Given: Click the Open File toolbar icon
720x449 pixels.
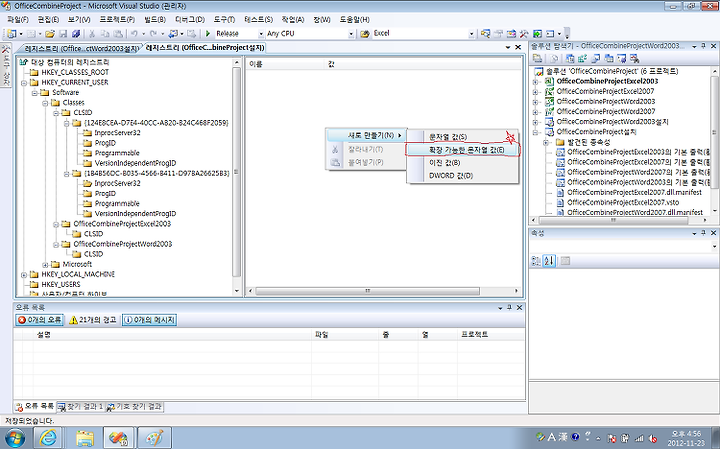Looking at the screenshot, I should [x=50, y=34].
